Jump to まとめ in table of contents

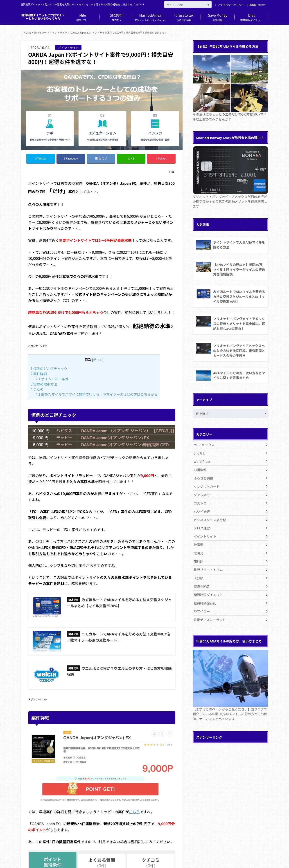37,389
